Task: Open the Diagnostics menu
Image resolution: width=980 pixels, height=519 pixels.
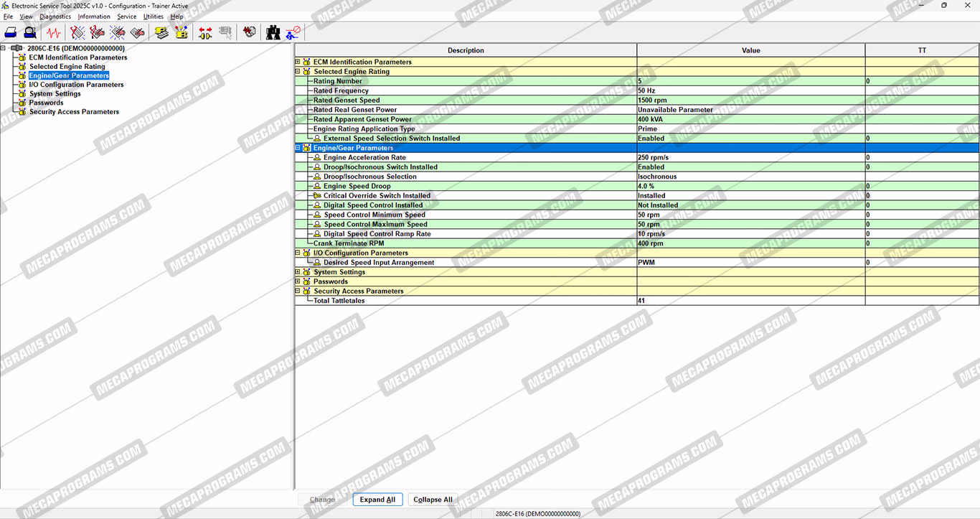Action: [55, 17]
